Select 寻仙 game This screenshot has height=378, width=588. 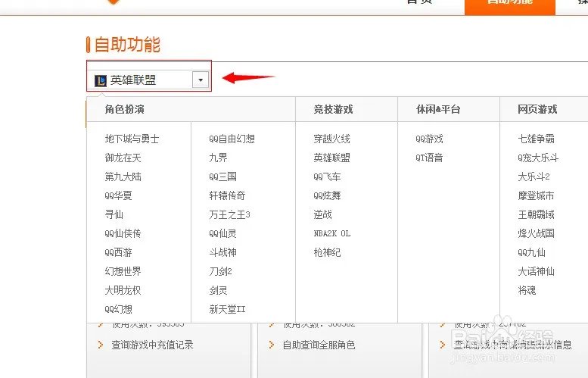point(114,214)
